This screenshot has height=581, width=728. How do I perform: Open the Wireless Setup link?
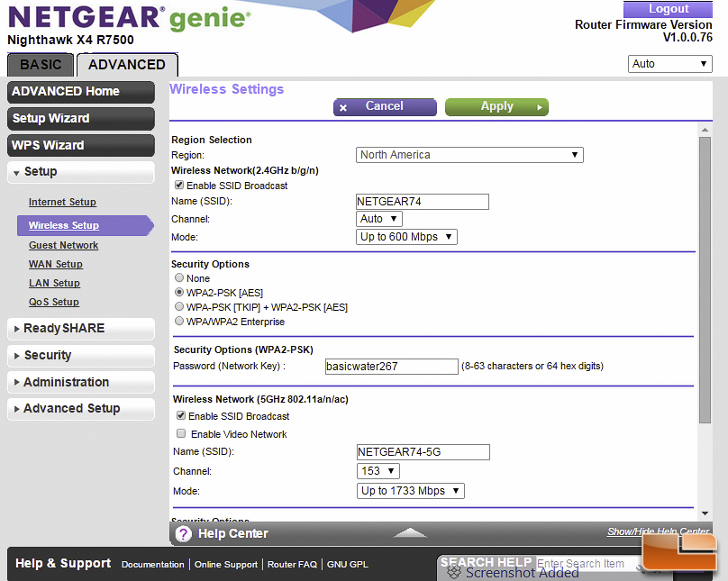64,225
